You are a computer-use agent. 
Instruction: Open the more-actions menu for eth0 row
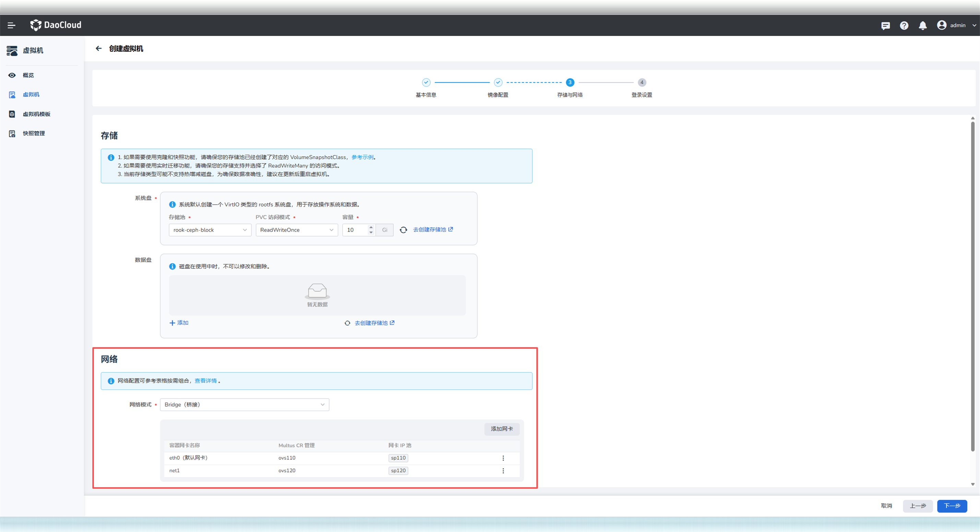[503, 458]
